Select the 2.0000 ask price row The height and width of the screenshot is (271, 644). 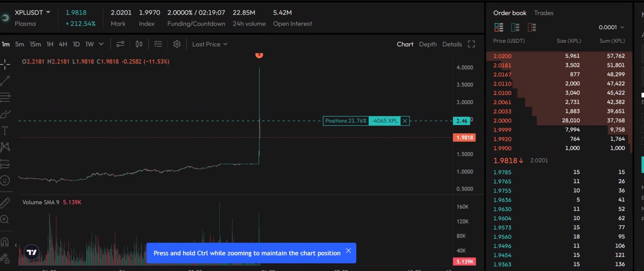(x=558, y=121)
